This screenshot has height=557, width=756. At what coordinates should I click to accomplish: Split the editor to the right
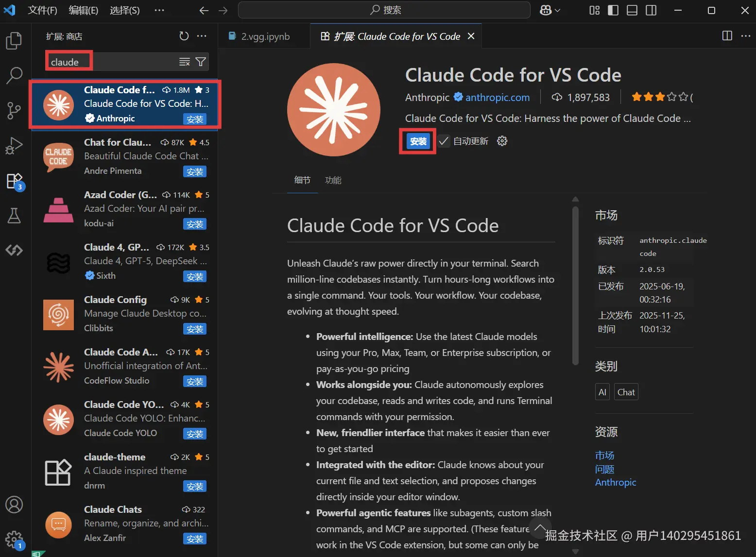727,36
